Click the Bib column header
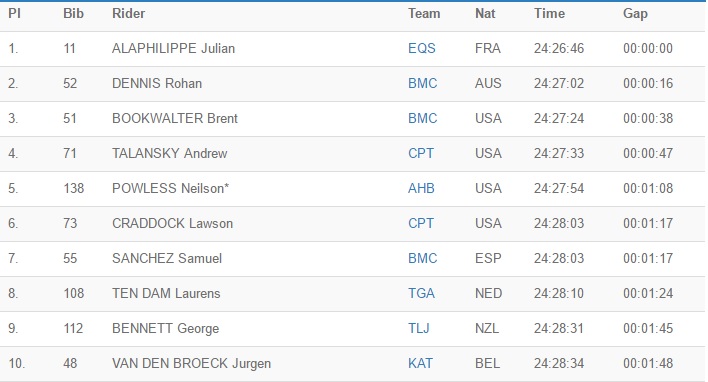The width and height of the screenshot is (708, 382). (x=74, y=14)
